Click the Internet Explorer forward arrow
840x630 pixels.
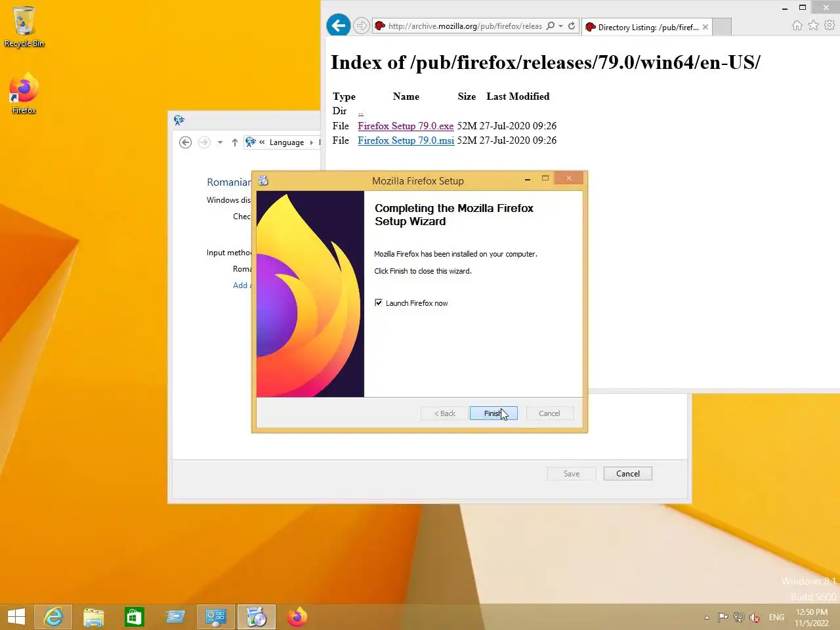361,26
